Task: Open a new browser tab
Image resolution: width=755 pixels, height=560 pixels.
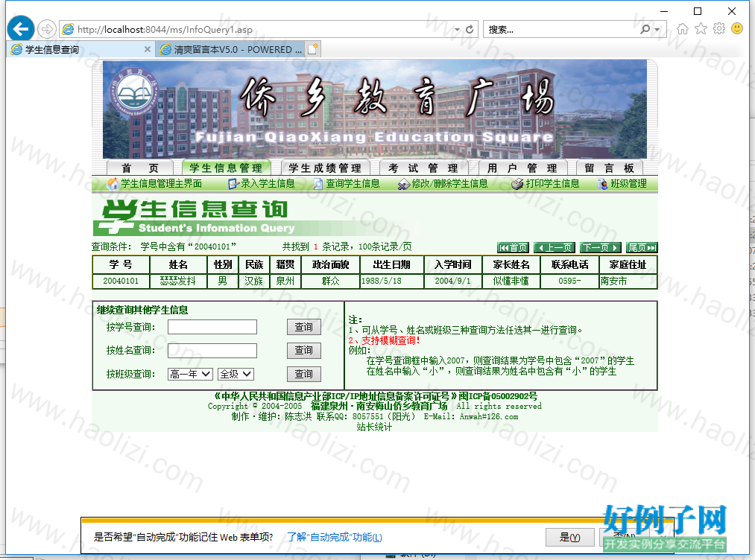Action: click(x=313, y=49)
